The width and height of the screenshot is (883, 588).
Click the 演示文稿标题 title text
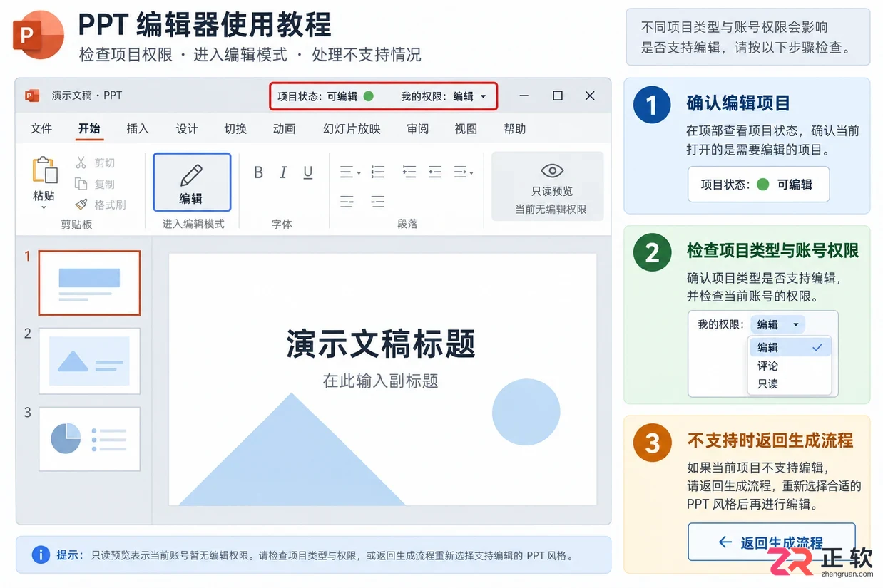click(381, 344)
